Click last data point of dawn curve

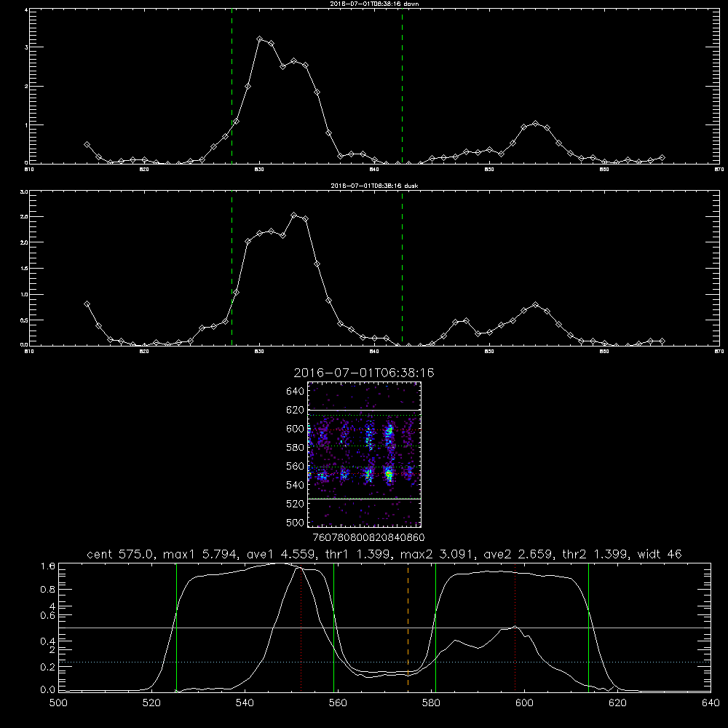point(662,158)
